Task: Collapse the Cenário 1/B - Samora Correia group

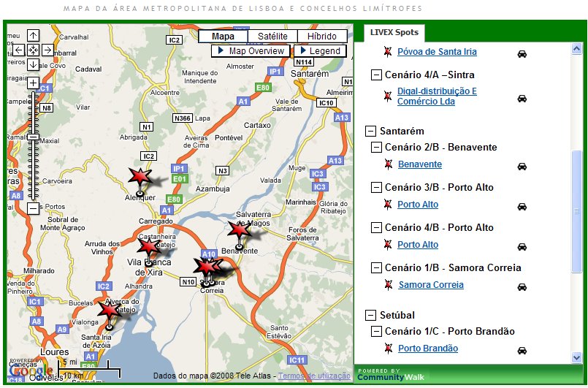Action: (376, 268)
